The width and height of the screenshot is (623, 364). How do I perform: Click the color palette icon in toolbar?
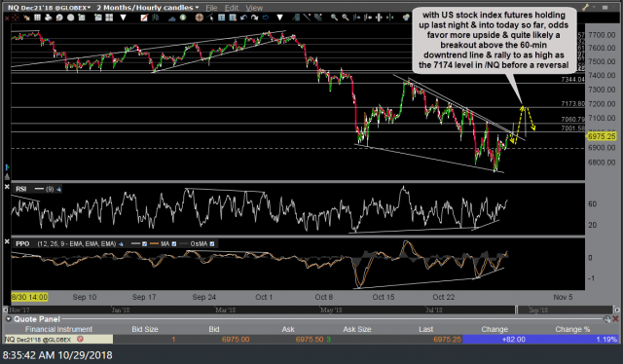point(407,18)
